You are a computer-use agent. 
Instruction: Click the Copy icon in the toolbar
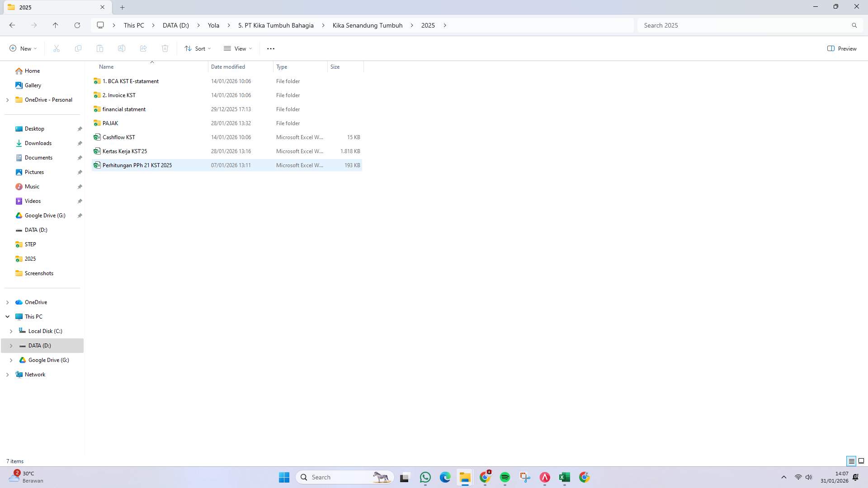[78, 48]
